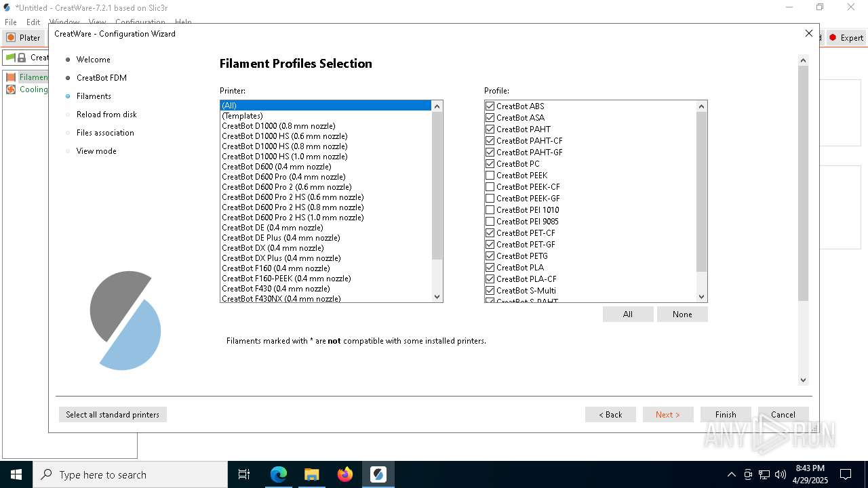
Task: Select CreatBot DX (0.4 mm nozzle)
Action: pyautogui.click(x=325, y=248)
